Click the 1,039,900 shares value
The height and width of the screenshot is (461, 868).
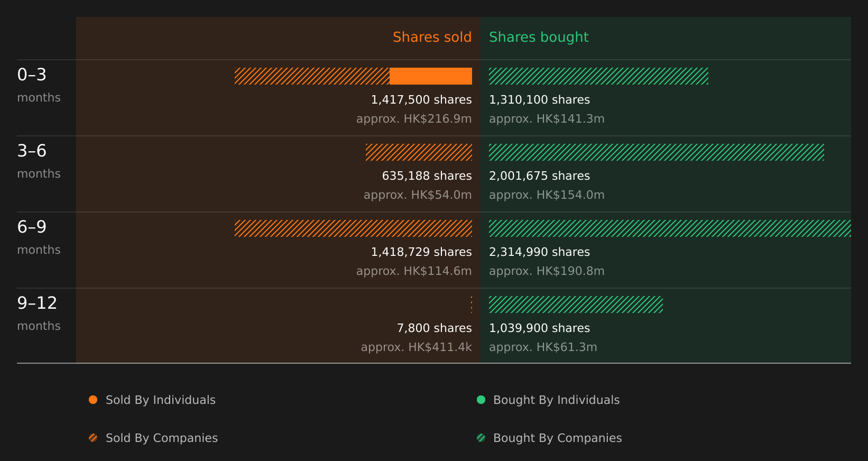click(x=539, y=328)
